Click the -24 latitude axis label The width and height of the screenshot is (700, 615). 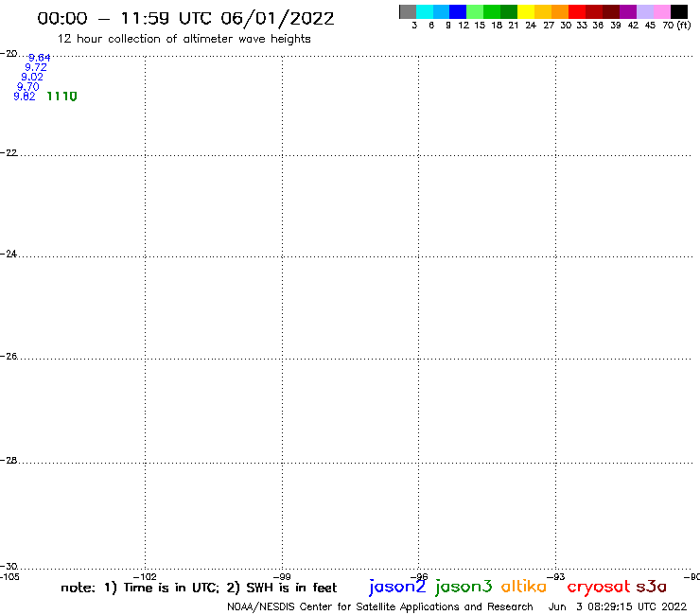[9, 254]
